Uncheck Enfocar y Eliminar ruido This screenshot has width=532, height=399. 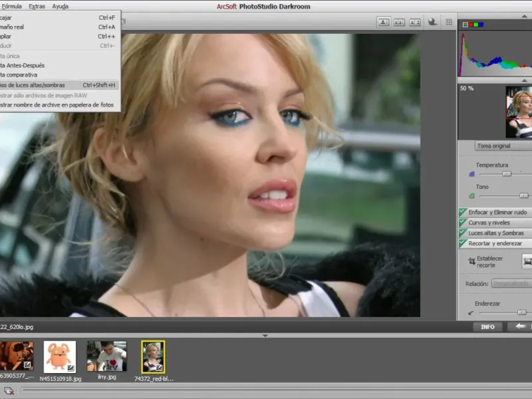[x=463, y=212]
